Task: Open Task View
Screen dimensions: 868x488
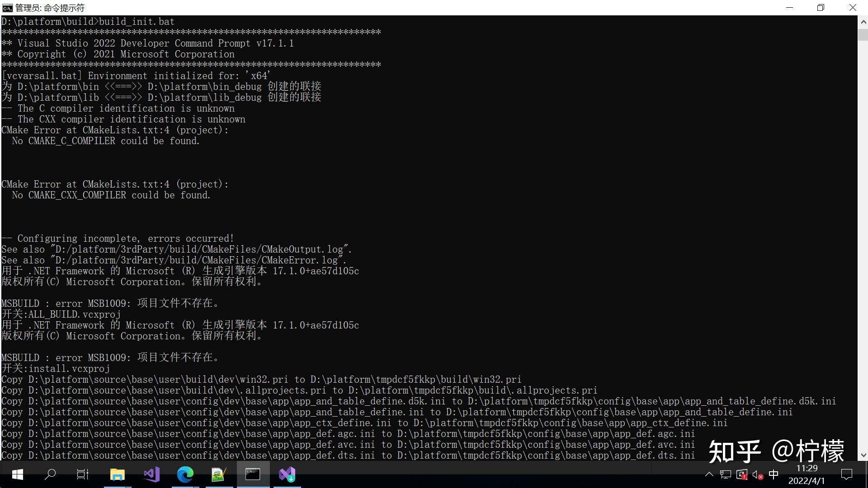Action: point(82,474)
